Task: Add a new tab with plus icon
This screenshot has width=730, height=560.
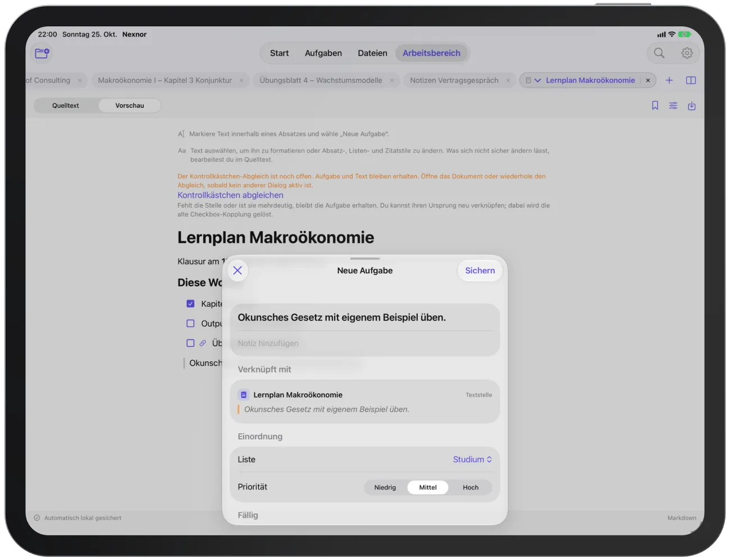Action: pos(669,80)
